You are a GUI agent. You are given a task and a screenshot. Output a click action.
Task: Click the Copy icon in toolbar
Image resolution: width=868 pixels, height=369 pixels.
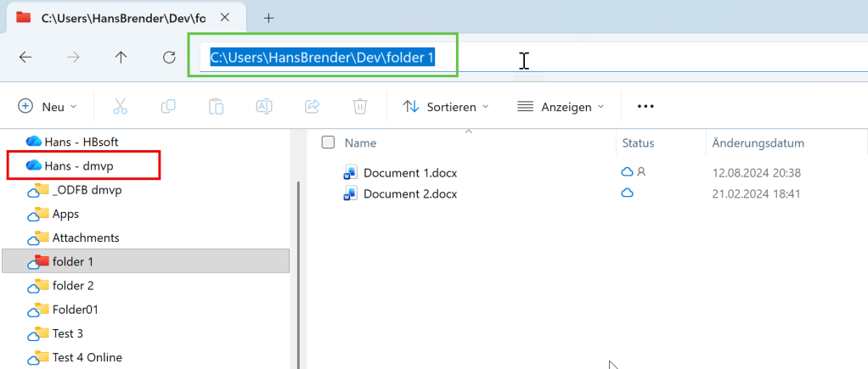click(x=168, y=106)
